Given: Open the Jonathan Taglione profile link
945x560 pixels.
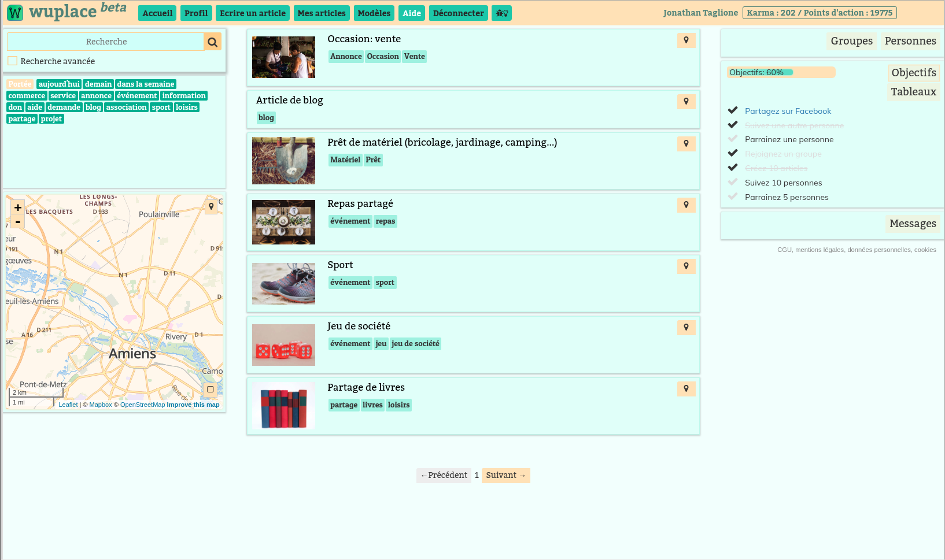Looking at the screenshot, I should pyautogui.click(x=700, y=13).
